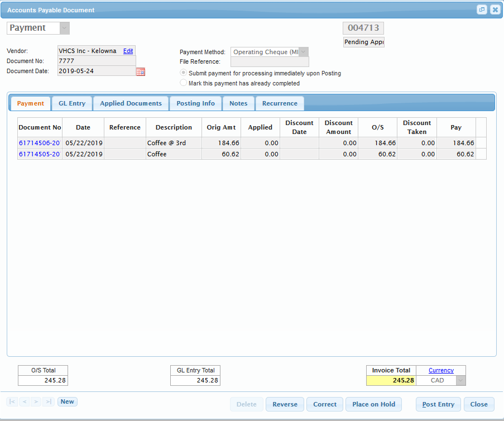The image size is (504, 421).
Task: Go to last record navigation arrow
Action: click(49, 401)
